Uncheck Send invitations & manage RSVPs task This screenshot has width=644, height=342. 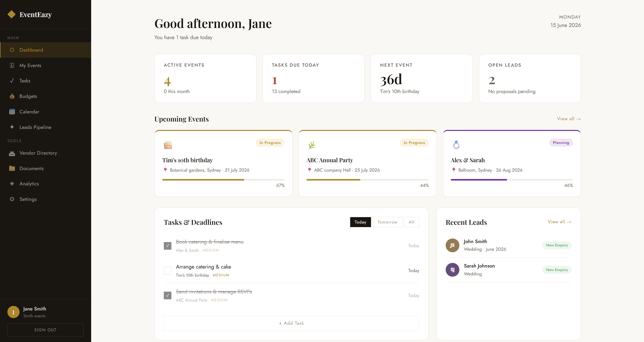[x=168, y=295]
